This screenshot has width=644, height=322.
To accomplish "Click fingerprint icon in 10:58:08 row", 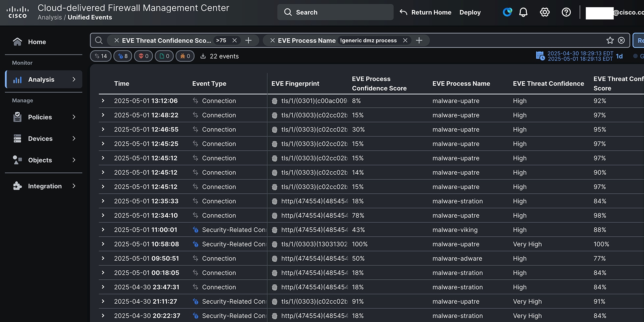I will coord(274,244).
